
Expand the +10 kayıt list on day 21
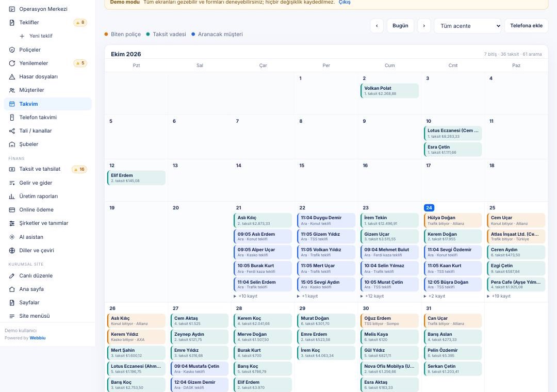pyautogui.click(x=245, y=296)
